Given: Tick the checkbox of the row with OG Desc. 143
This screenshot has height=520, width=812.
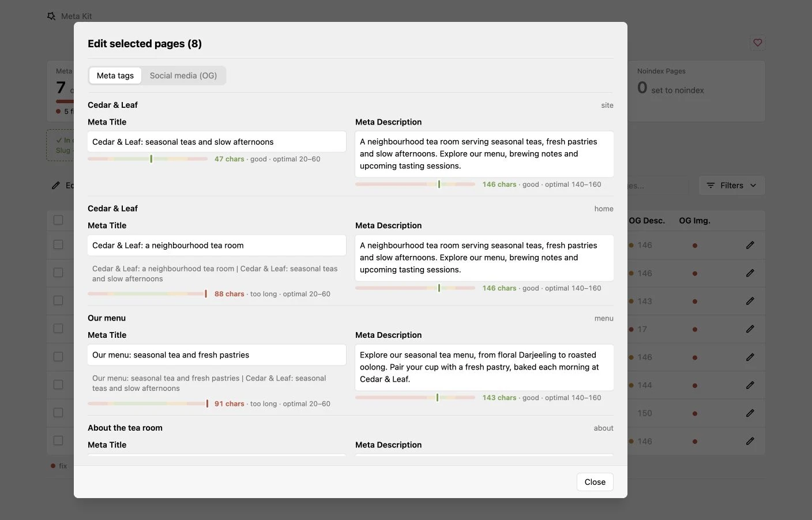Looking at the screenshot, I should point(58,300).
